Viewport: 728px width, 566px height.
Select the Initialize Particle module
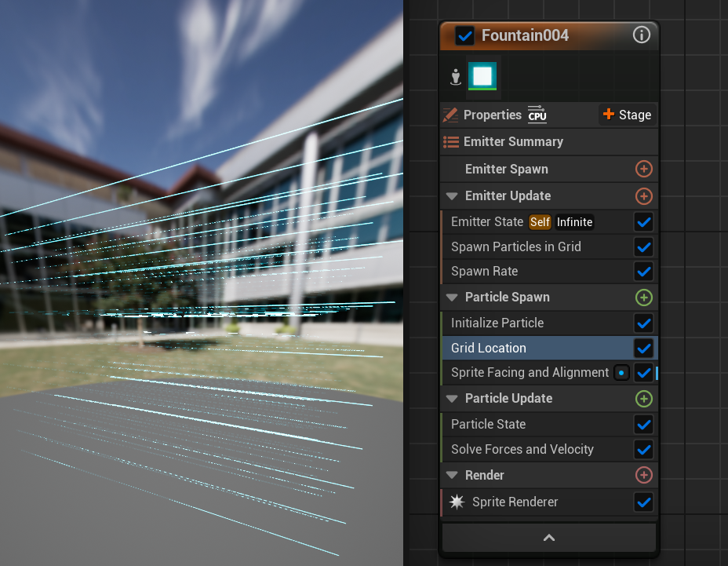click(549, 323)
